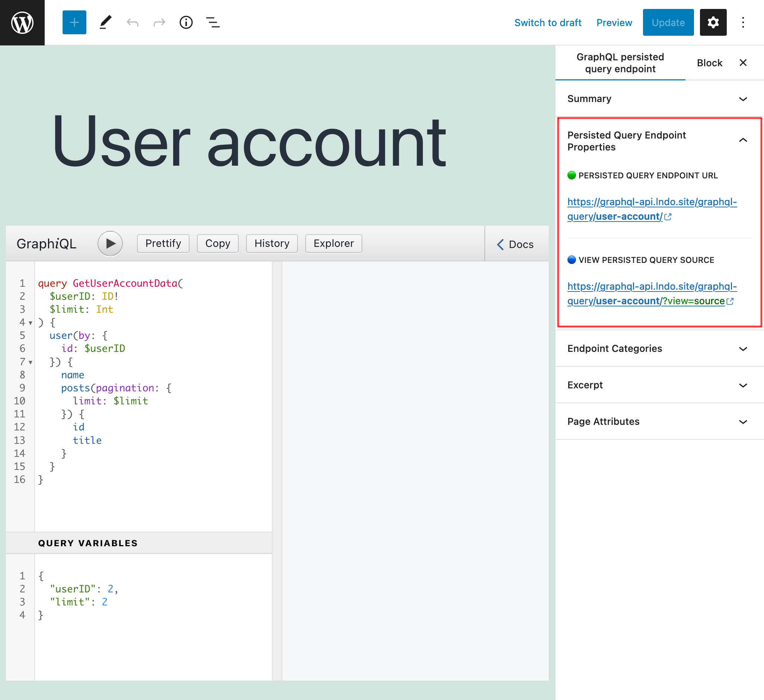
Task: Click the GraphiQL results pane
Action: point(415,471)
